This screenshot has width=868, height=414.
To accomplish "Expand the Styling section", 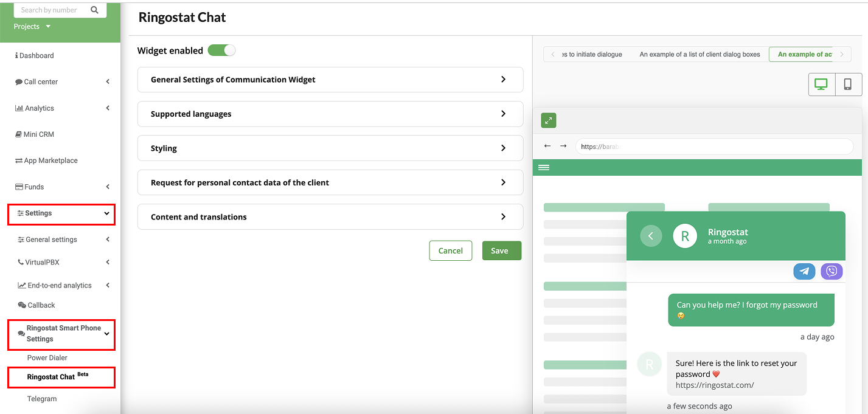I will (x=330, y=148).
